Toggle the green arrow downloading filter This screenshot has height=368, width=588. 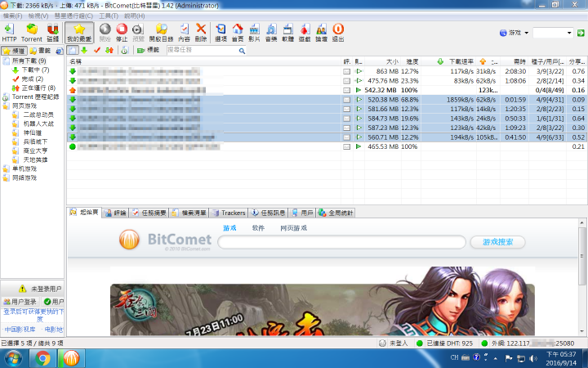(84, 50)
